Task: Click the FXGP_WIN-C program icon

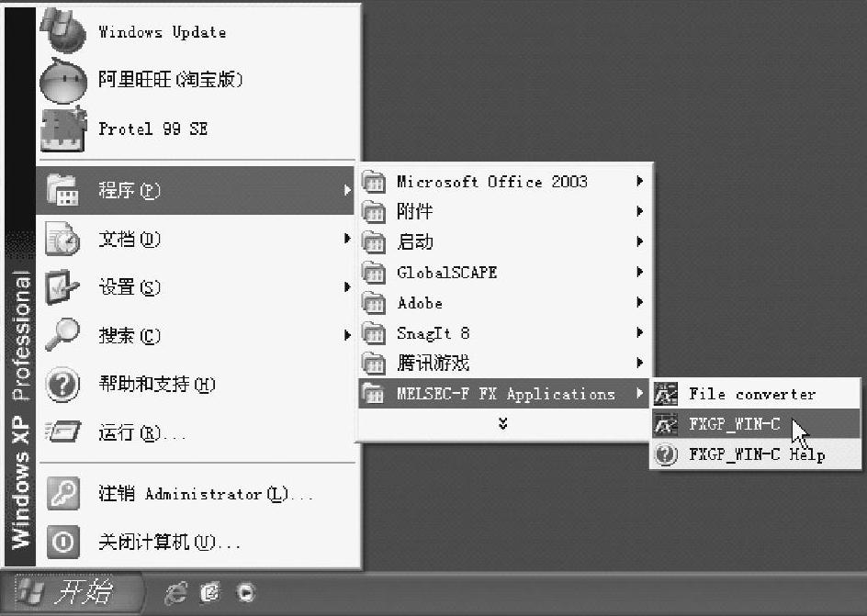Action: 666,424
